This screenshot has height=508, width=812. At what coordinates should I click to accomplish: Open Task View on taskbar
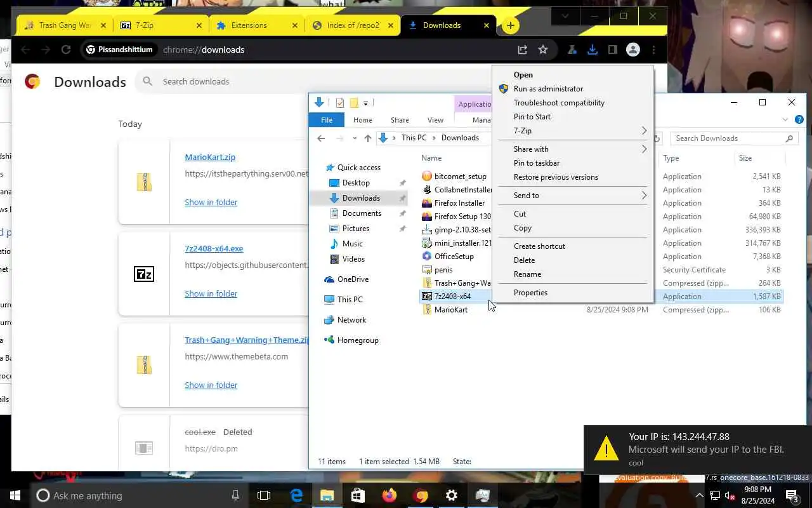pyautogui.click(x=264, y=495)
